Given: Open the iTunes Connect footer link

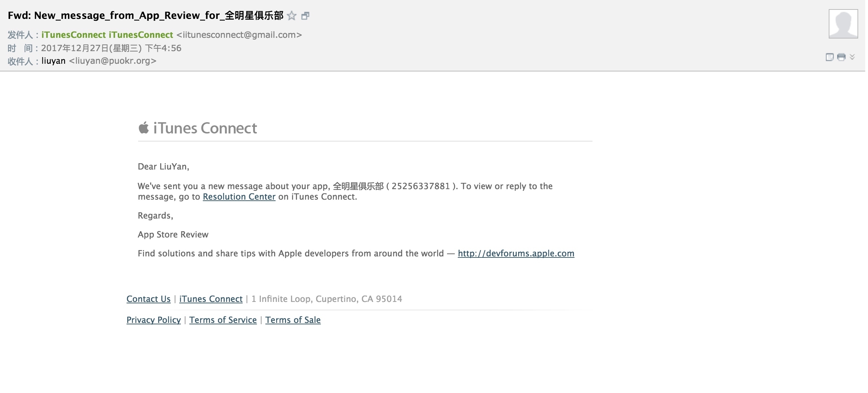Looking at the screenshot, I should (x=211, y=299).
